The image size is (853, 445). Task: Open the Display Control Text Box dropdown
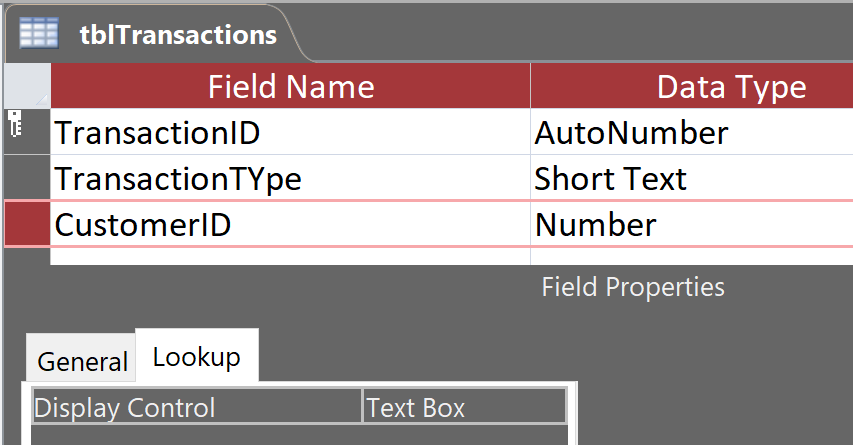click(x=464, y=407)
